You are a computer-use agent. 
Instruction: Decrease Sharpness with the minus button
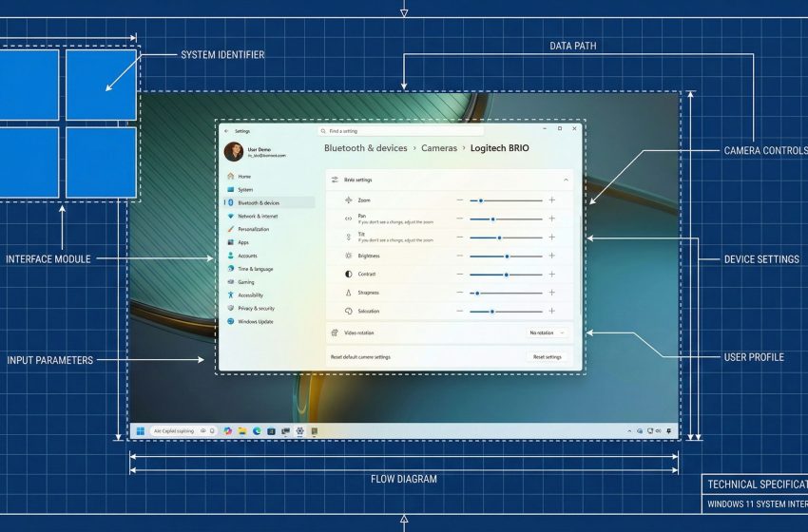click(460, 293)
